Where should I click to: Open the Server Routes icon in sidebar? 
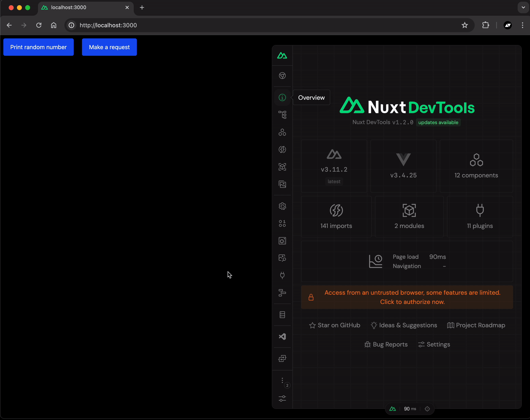[x=282, y=315]
